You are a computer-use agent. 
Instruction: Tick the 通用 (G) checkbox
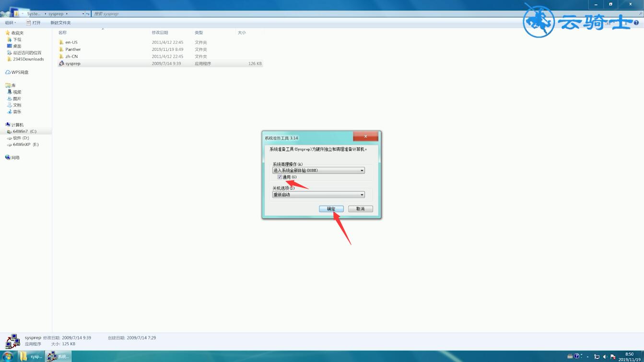click(280, 177)
